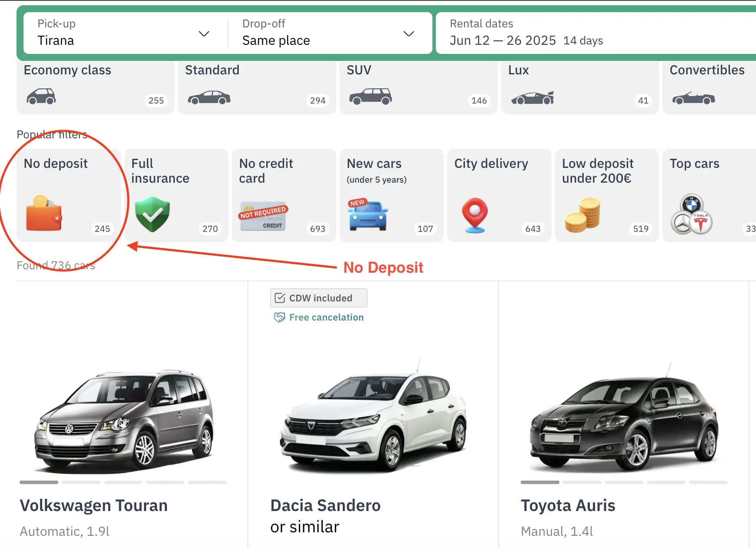Click the 294 count on Standard
Viewport: 756px width, 548px height.
318,100
